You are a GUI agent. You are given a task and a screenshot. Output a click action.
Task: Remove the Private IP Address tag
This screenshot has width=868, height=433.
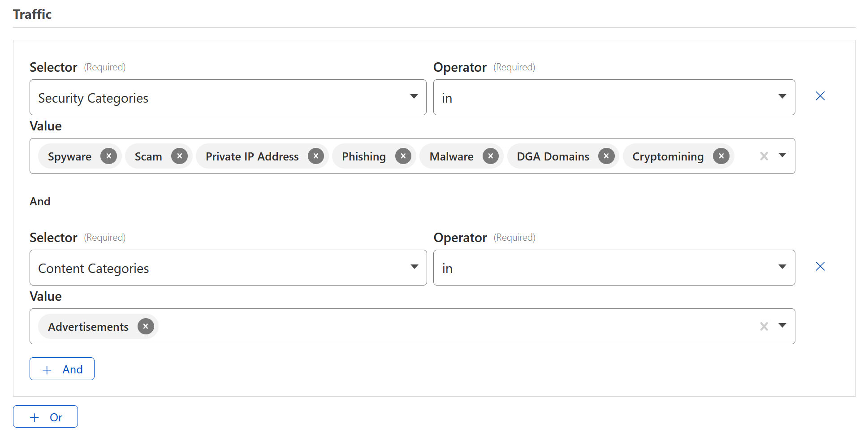[x=316, y=156]
